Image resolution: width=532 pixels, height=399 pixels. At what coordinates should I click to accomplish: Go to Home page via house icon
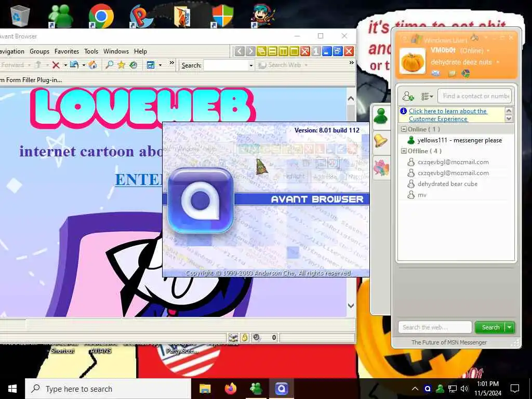[x=92, y=65]
